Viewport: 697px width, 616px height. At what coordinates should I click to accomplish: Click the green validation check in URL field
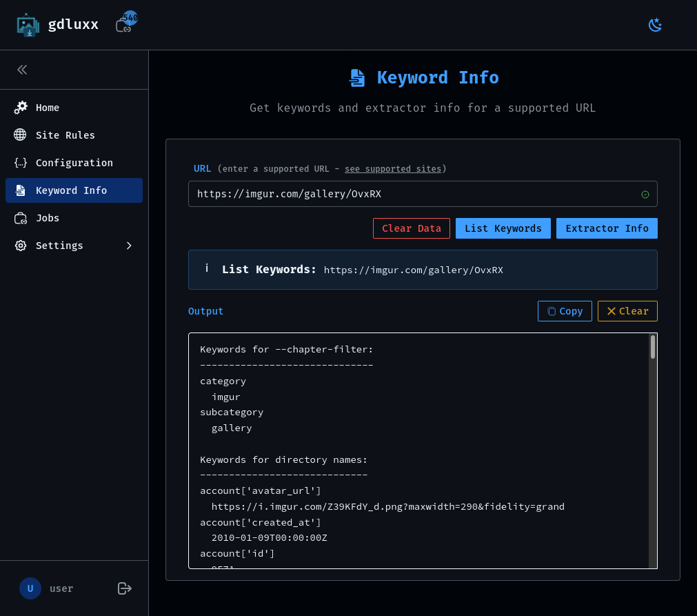(x=645, y=194)
